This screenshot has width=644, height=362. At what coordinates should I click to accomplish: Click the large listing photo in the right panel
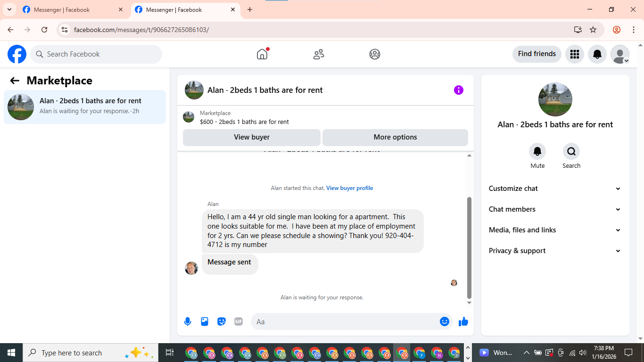pyautogui.click(x=555, y=99)
